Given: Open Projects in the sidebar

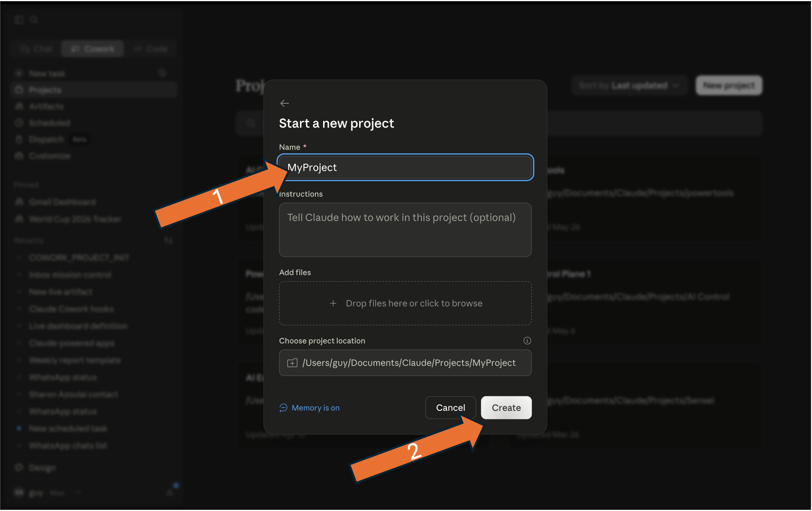Looking at the screenshot, I should coord(94,90).
